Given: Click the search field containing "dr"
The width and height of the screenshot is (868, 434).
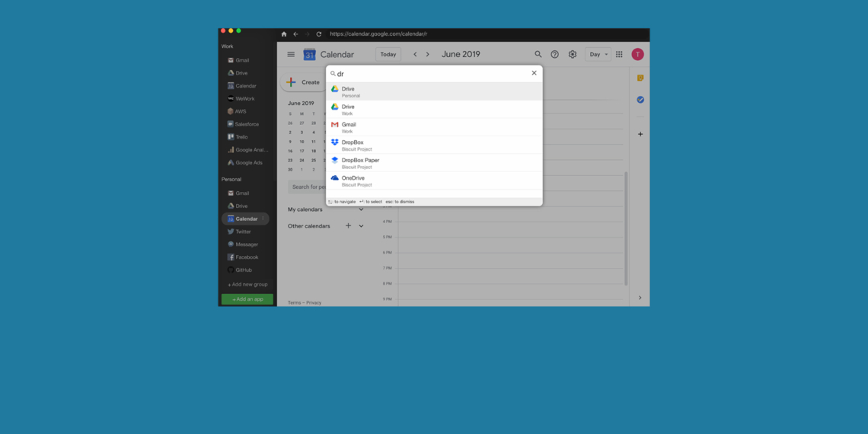Looking at the screenshot, I should coord(430,74).
